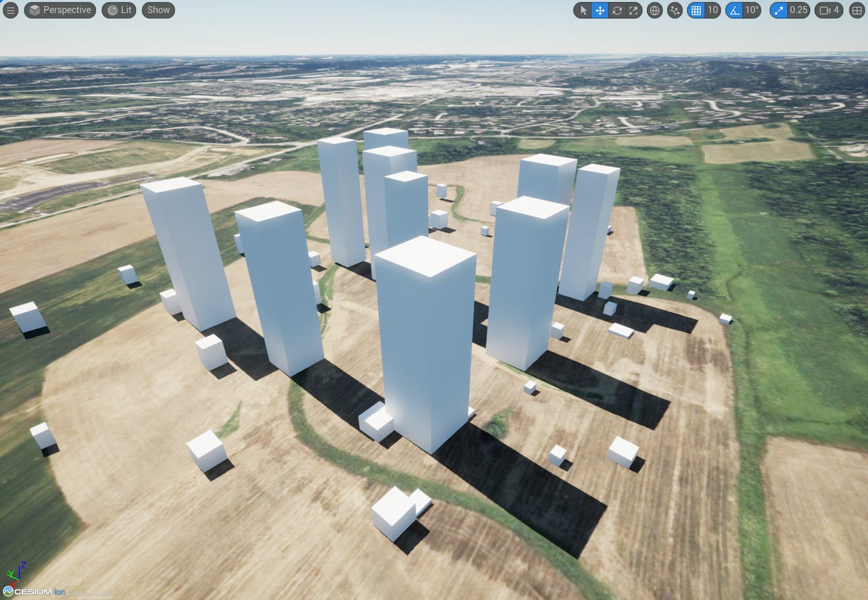
Task: Click the camera speed icon
Action: (825, 11)
